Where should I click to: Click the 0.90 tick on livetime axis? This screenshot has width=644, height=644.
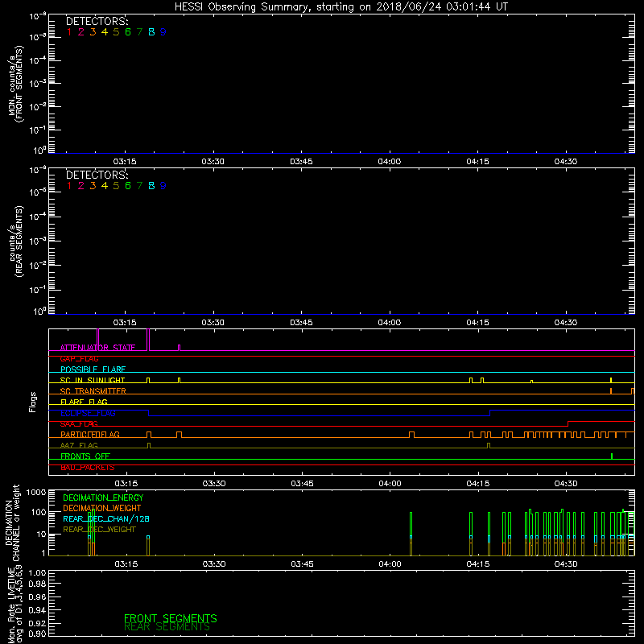(x=37, y=634)
